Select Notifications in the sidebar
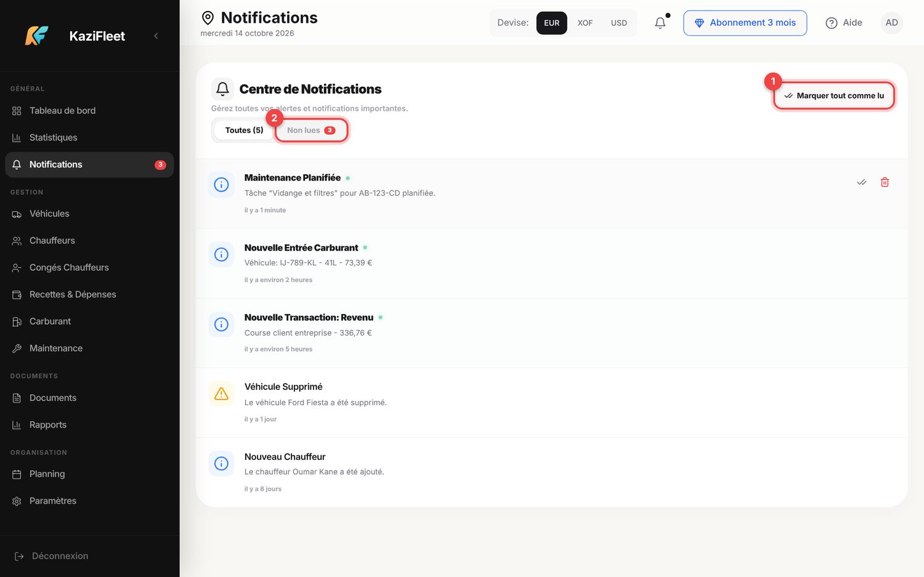 click(x=89, y=164)
